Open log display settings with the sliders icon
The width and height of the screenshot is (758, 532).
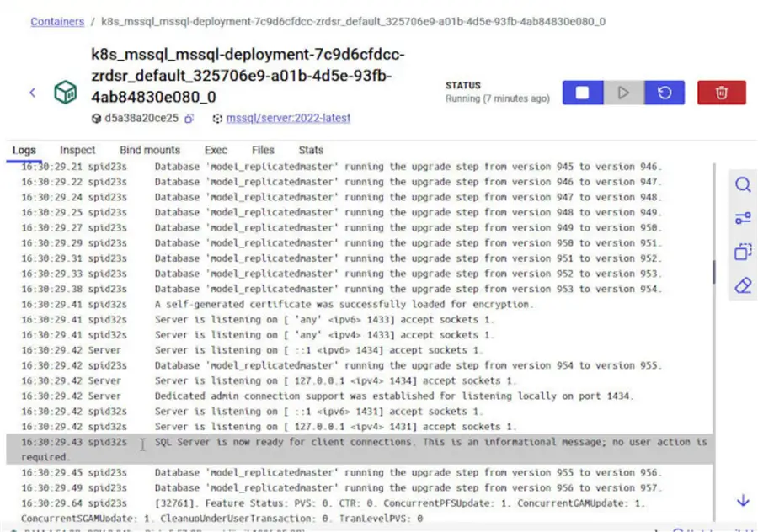pos(743,218)
